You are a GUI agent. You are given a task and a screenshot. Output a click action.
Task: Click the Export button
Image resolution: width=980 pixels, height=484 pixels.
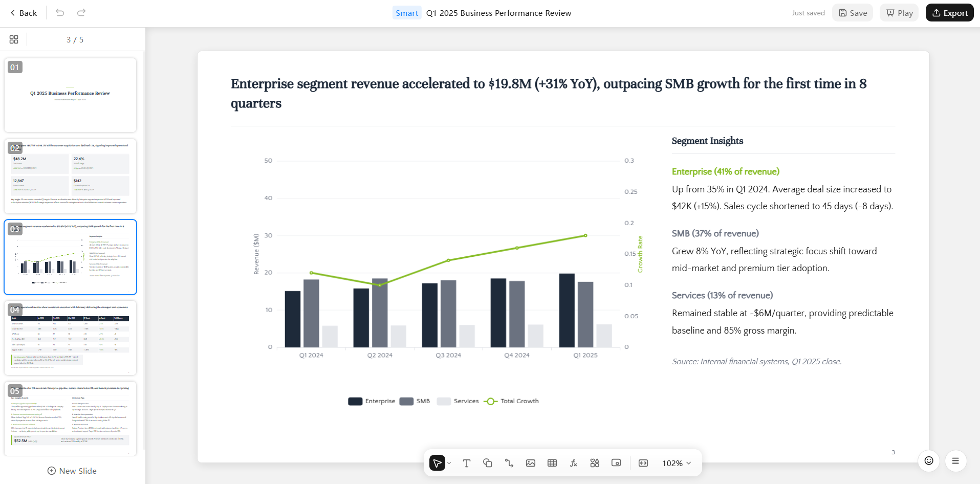(x=950, y=13)
